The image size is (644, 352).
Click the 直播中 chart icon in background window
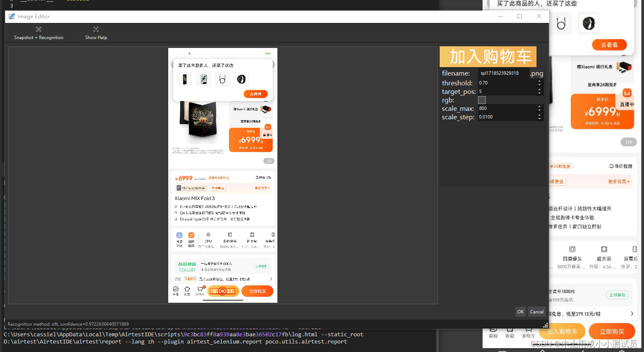[x=627, y=93]
